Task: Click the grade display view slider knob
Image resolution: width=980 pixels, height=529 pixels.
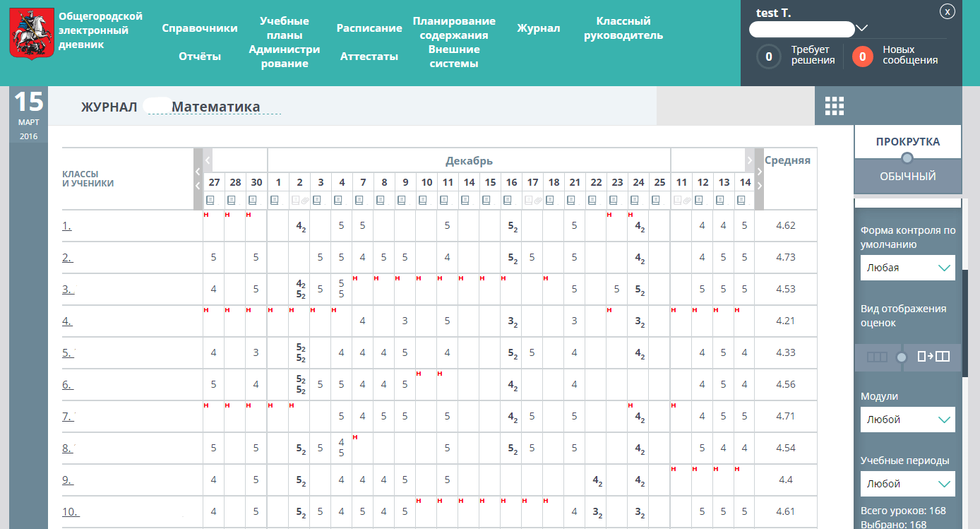Action: pyautogui.click(x=901, y=357)
